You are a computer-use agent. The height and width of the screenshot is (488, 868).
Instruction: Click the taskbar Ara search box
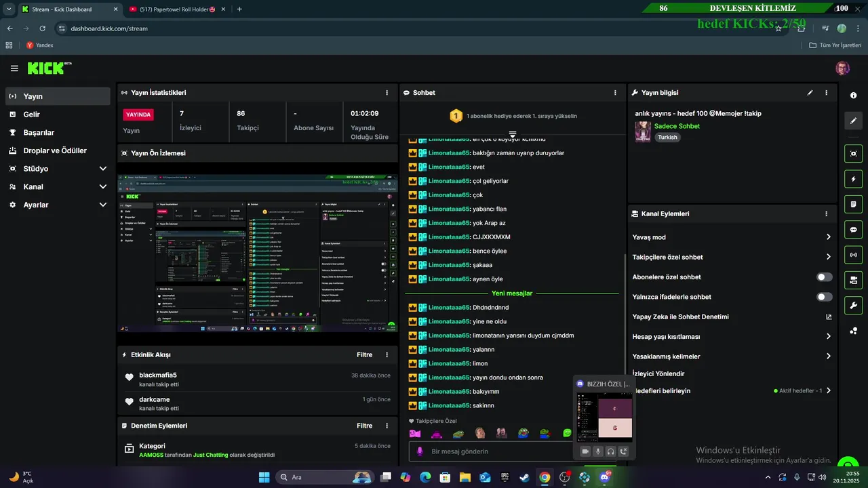click(x=325, y=477)
